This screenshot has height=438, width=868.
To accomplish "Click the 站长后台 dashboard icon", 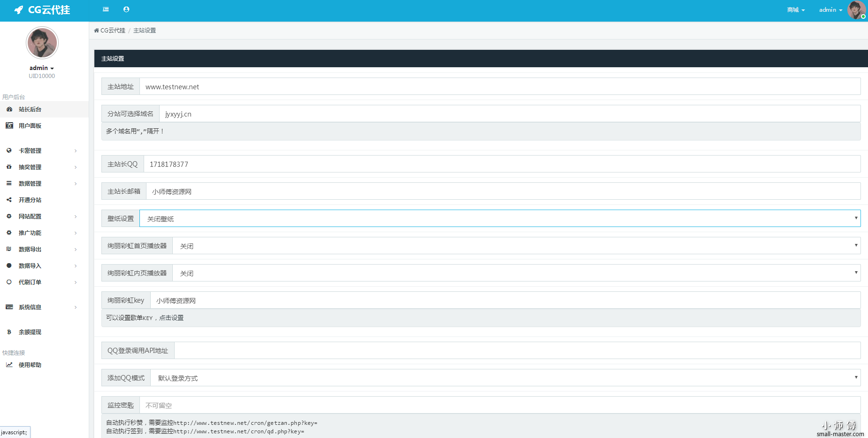I will (9, 109).
